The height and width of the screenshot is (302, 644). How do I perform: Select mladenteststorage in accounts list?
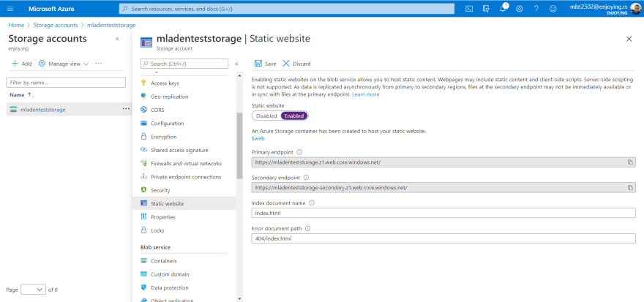click(x=42, y=110)
